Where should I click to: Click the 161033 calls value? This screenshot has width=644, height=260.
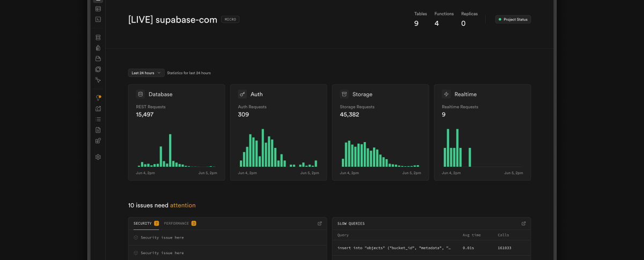[504, 248]
